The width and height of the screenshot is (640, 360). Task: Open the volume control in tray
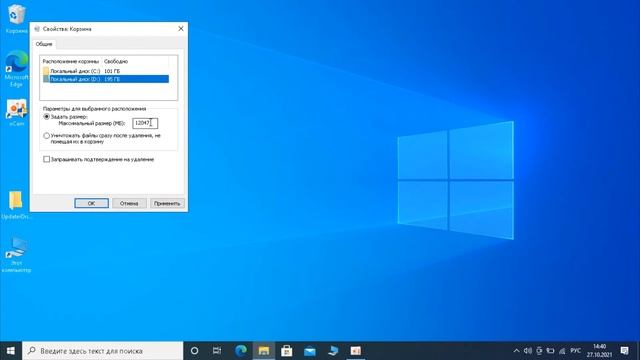point(528,351)
